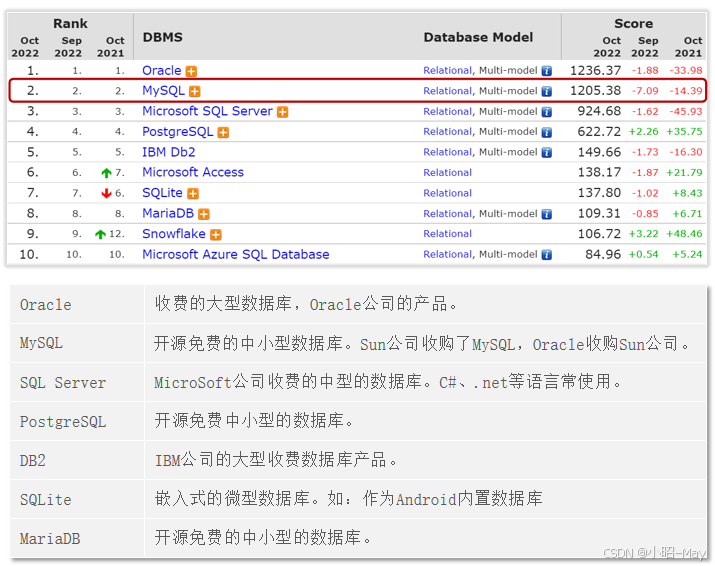Viewport: 715px width, 566px height.
Task: Open the Microsoft Access link
Action: point(193,172)
